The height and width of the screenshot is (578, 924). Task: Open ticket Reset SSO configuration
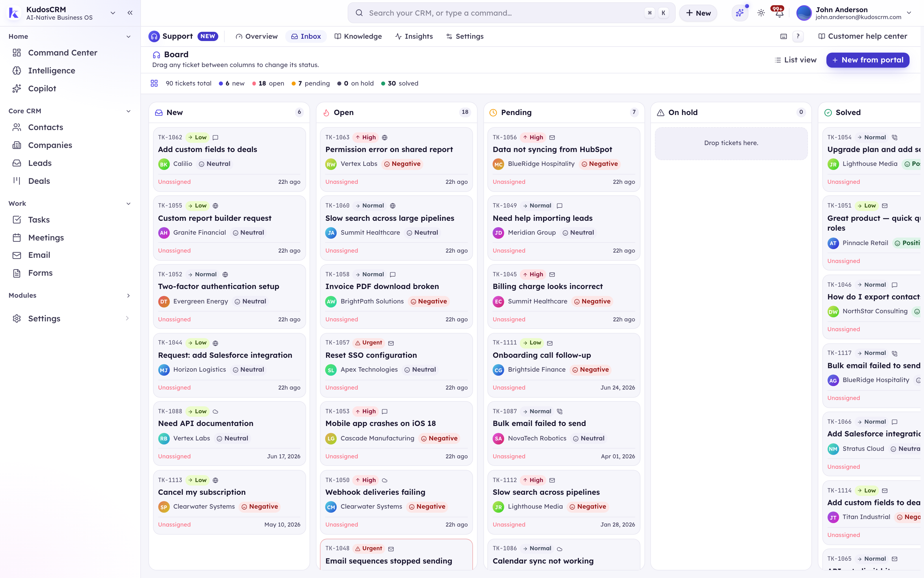[x=396, y=365]
